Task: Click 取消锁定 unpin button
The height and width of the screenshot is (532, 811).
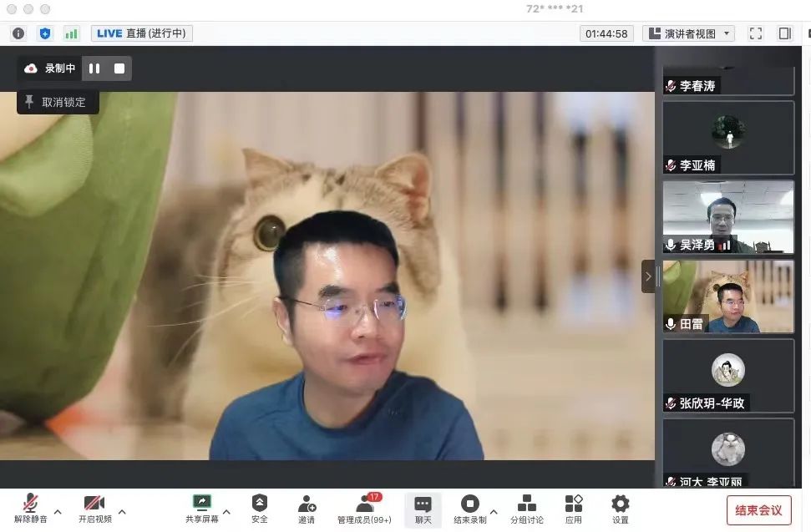Action: pyautogui.click(x=58, y=102)
